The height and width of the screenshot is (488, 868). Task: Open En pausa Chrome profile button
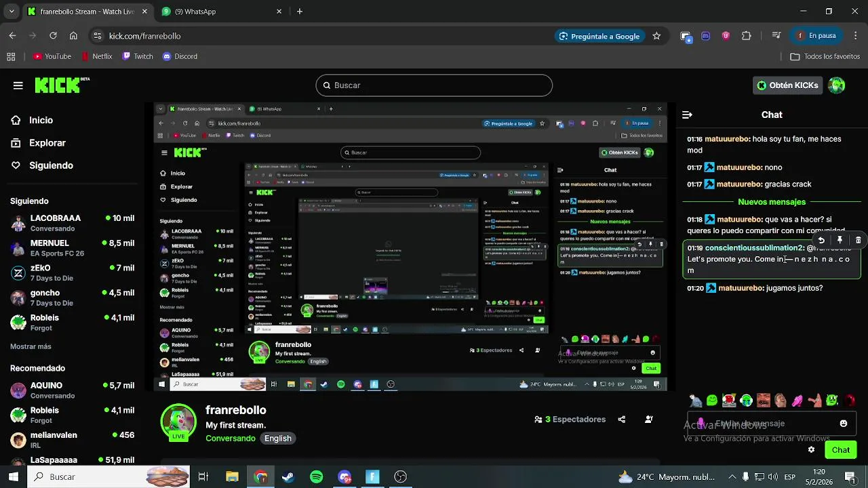816,36
